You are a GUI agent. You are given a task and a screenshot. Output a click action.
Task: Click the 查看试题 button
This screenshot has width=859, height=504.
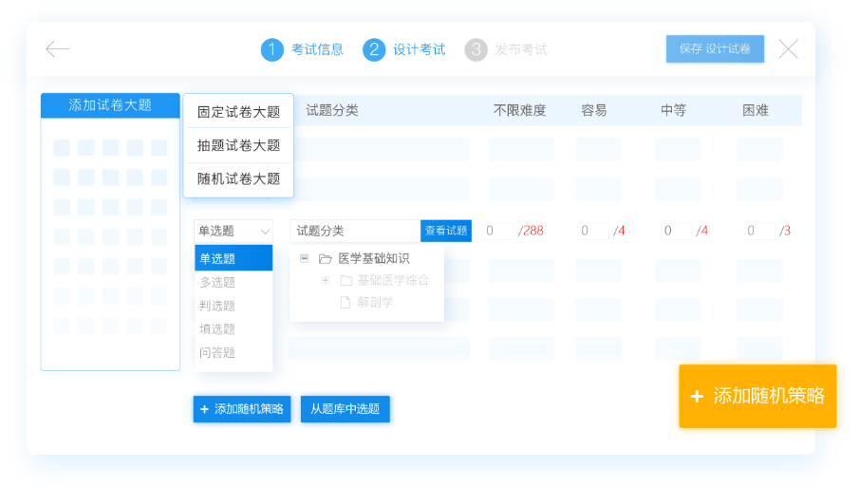coord(445,231)
